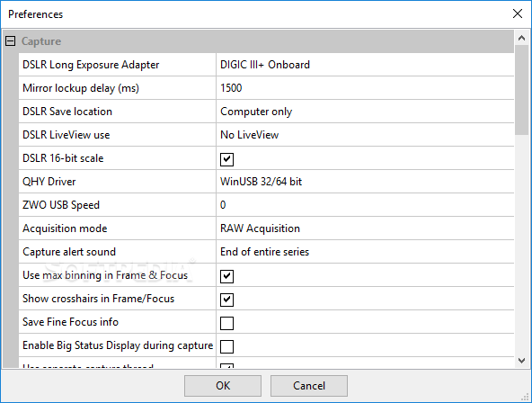Screen dimensions: 532x403
Task: Select the ZWO USB Speed label
Action: click(61, 205)
